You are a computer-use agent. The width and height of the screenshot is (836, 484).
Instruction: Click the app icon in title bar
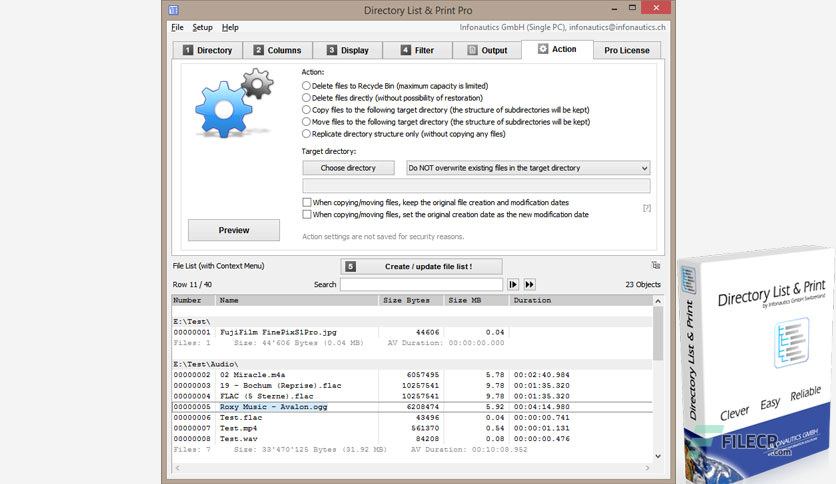[173, 10]
